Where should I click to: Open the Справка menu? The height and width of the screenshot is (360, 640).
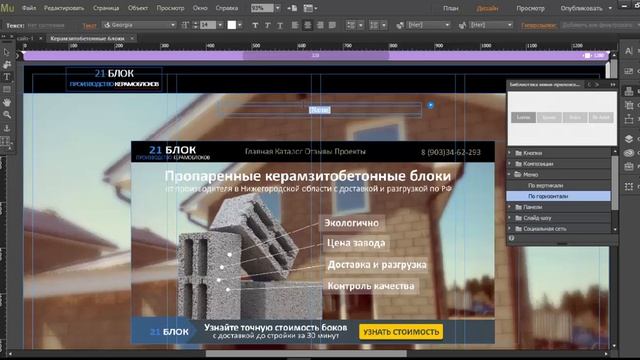click(x=227, y=8)
